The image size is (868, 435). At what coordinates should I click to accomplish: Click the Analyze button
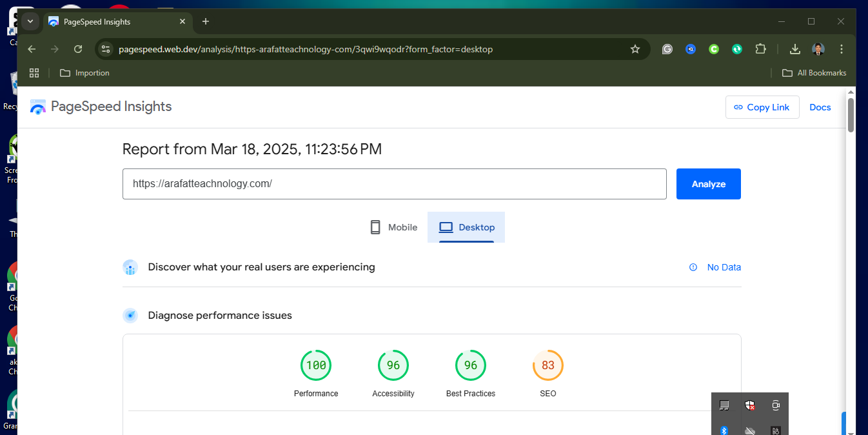pyautogui.click(x=708, y=184)
